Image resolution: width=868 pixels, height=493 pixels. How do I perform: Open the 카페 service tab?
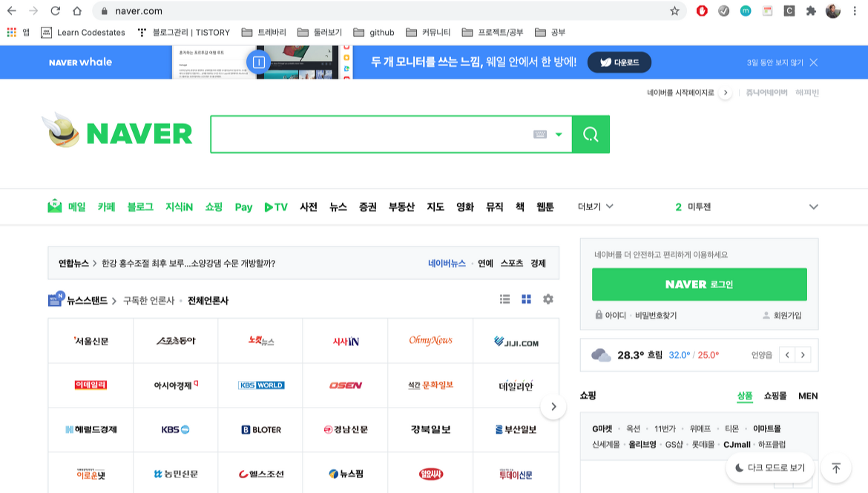coord(106,206)
